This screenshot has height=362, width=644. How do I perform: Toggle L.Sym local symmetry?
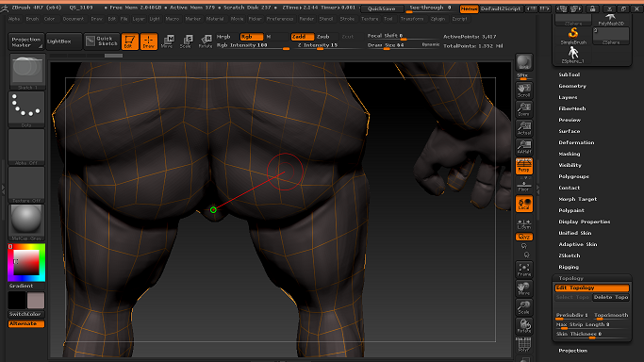[524, 223]
